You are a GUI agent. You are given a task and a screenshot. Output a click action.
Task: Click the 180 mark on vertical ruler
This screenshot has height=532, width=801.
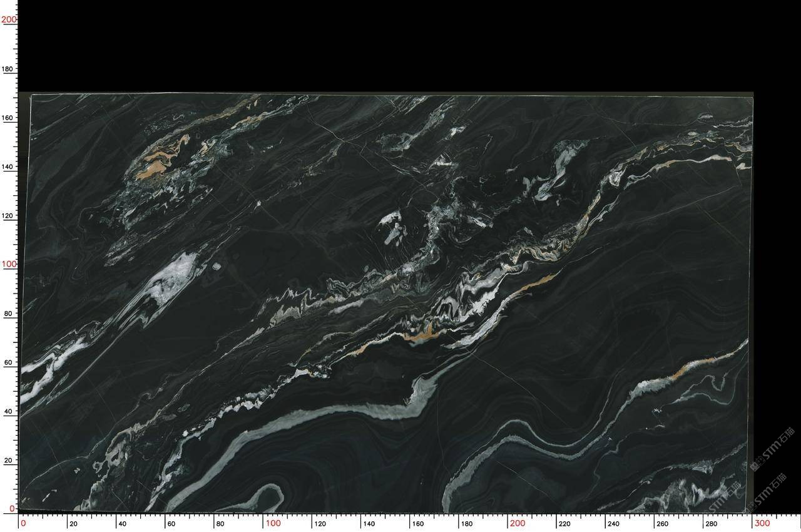(x=8, y=69)
